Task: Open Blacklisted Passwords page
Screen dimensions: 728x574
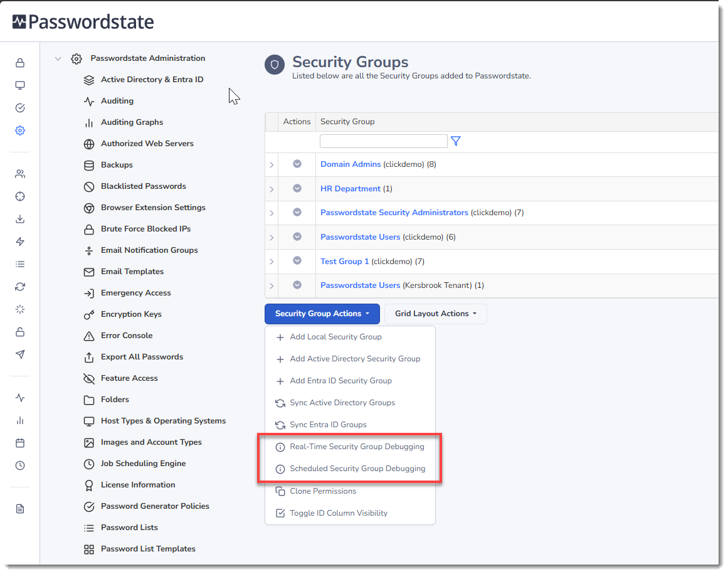Action: [144, 186]
